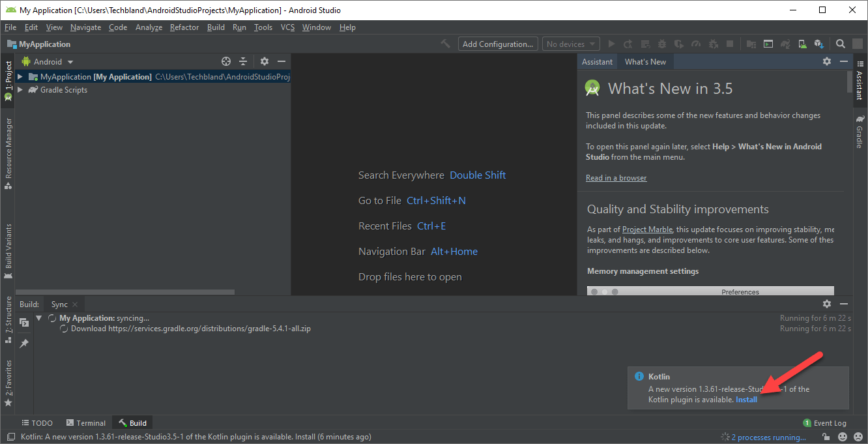Image resolution: width=868 pixels, height=444 pixels.
Task: Open the Build menu in the menu bar
Action: (216, 27)
